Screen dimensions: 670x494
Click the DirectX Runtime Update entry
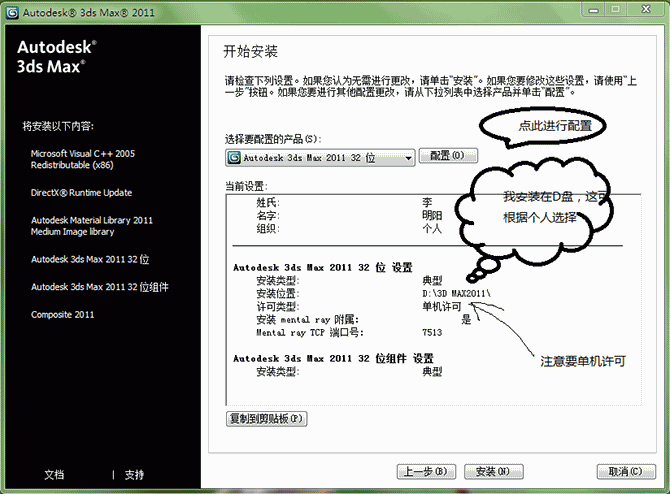click(81, 193)
